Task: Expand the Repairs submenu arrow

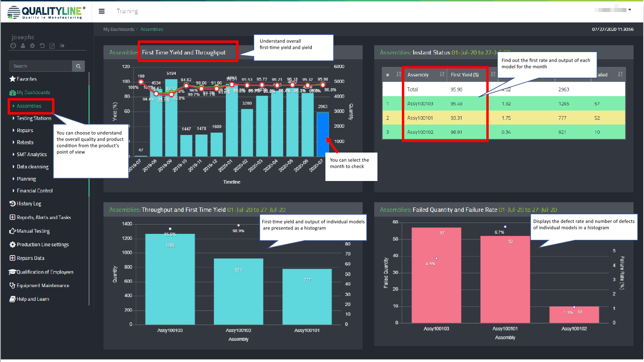Action: point(13,131)
